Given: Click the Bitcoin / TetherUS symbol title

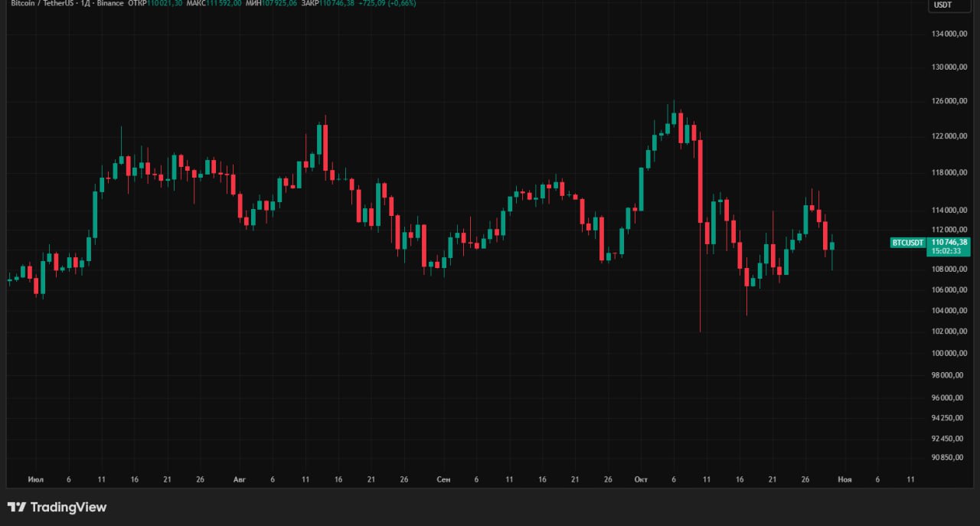Looking at the screenshot, I should coord(43,3).
